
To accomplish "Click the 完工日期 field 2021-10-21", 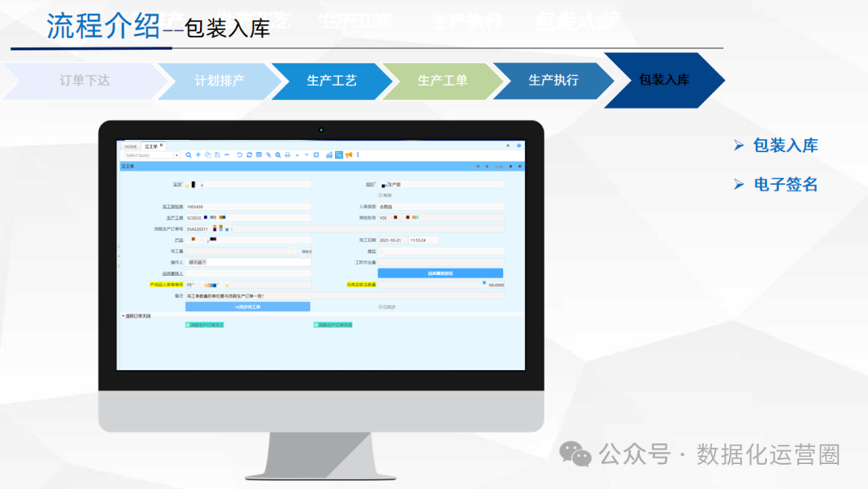I will [x=392, y=240].
